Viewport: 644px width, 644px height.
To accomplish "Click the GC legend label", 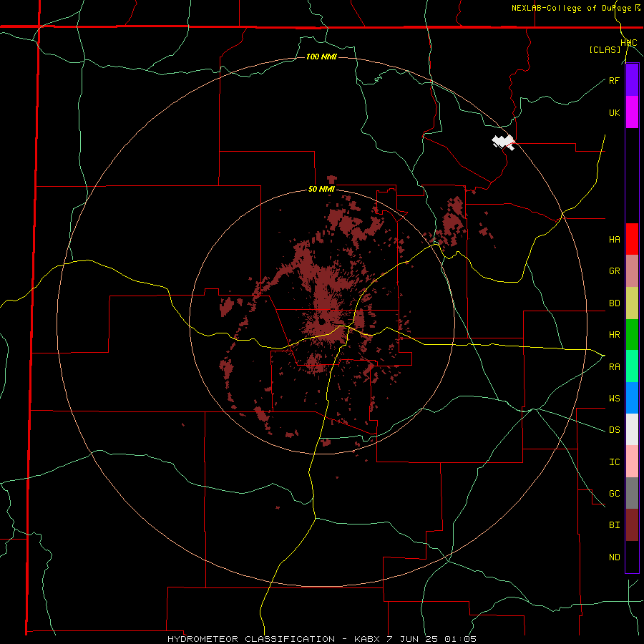I will [x=615, y=493].
